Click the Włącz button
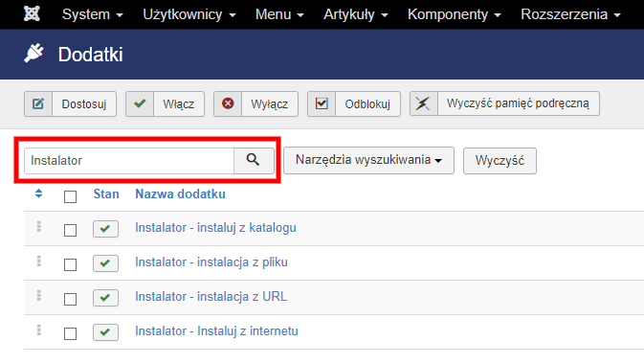Screen dimensions: 644x364 tap(165, 104)
